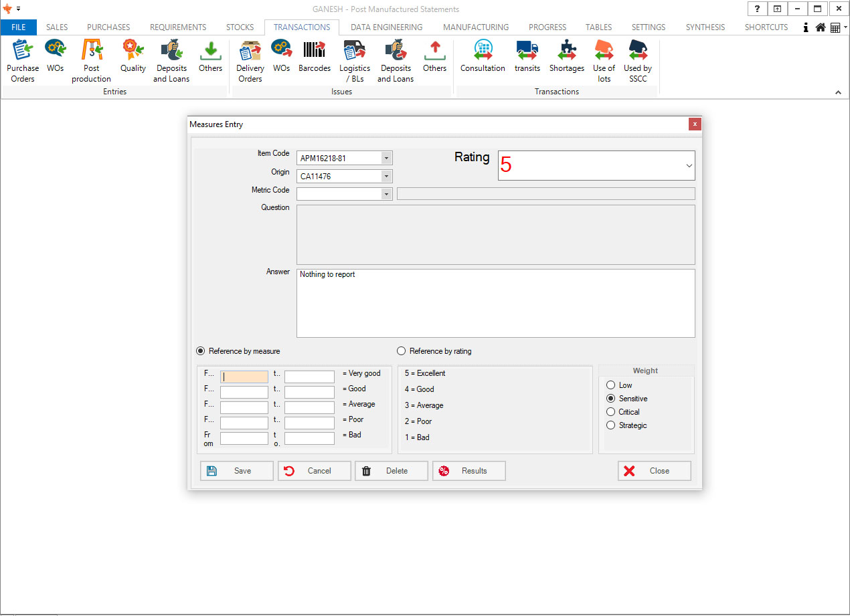Expand the Rating dropdown list
Screen dimensions: 850x616
pyautogui.click(x=689, y=166)
